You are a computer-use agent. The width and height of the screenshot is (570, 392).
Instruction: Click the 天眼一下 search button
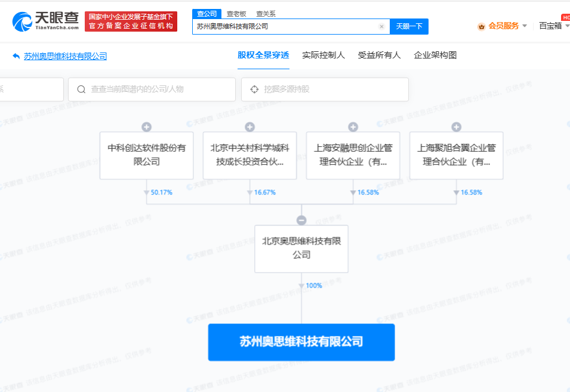point(409,26)
